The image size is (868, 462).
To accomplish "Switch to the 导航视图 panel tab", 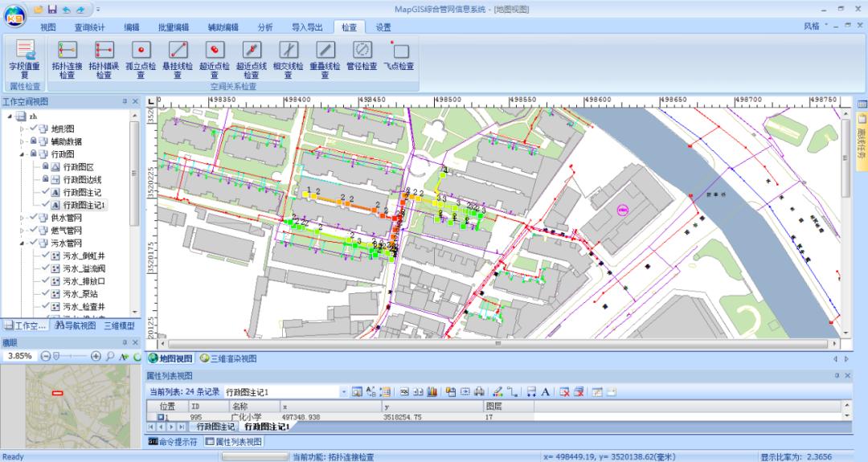I will coord(76,325).
